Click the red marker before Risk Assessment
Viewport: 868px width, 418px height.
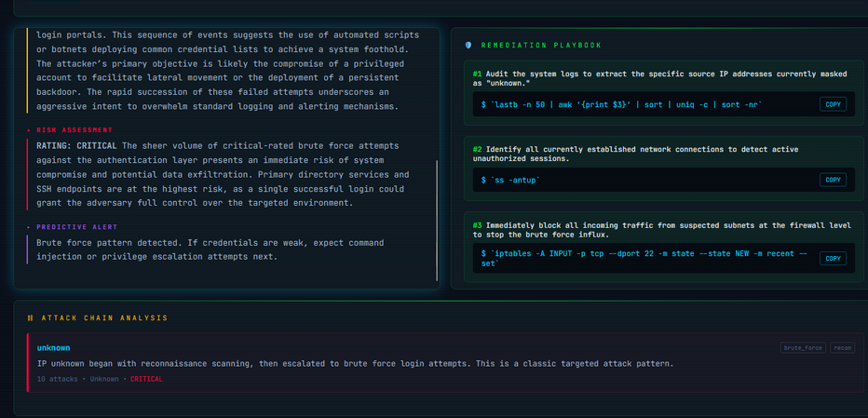28,130
